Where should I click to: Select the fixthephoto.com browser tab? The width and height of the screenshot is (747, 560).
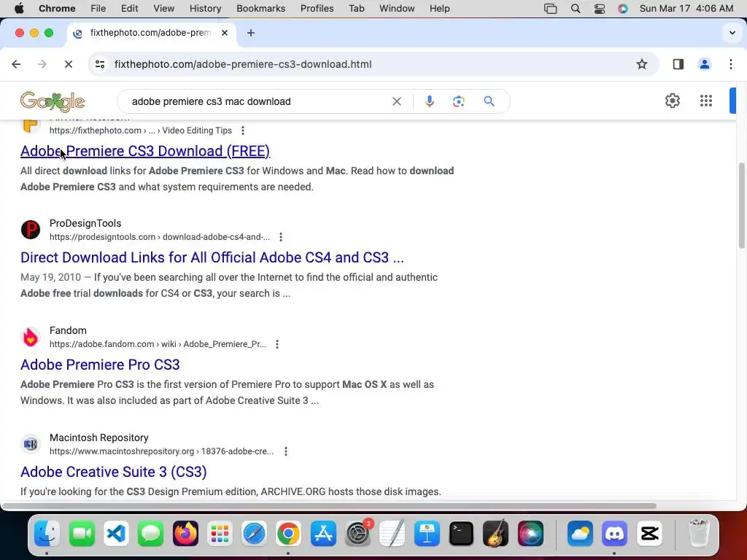(x=151, y=33)
